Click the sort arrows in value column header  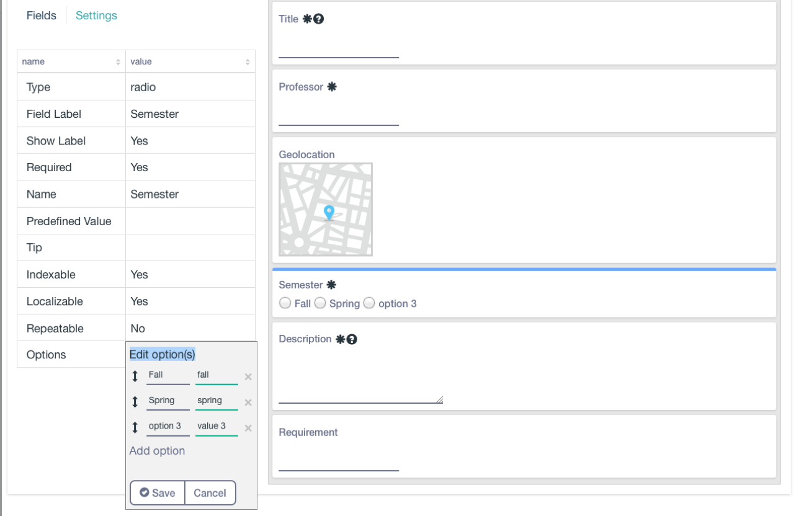[x=248, y=62]
